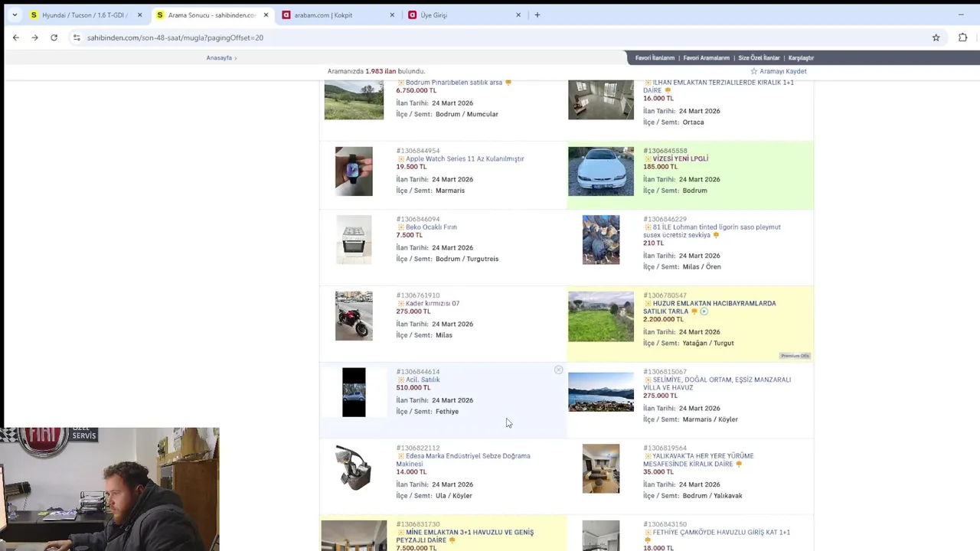Close the arabam.com Kokpit tab
980x551 pixels.
392,15
